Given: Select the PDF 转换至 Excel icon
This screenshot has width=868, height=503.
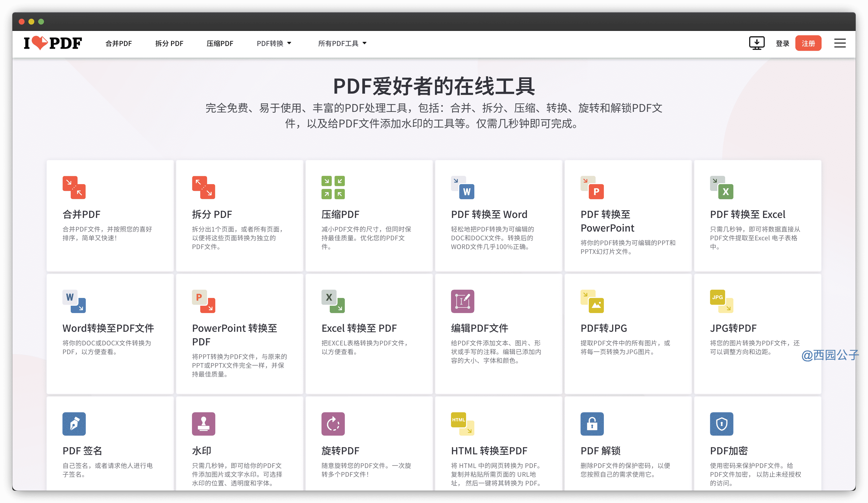Looking at the screenshot, I should pos(722,188).
